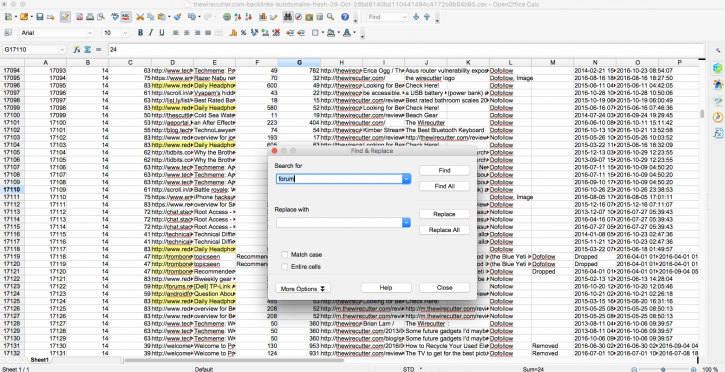Open the Navigator compass icon in toolbar
725x372 pixels.
coord(298,17)
